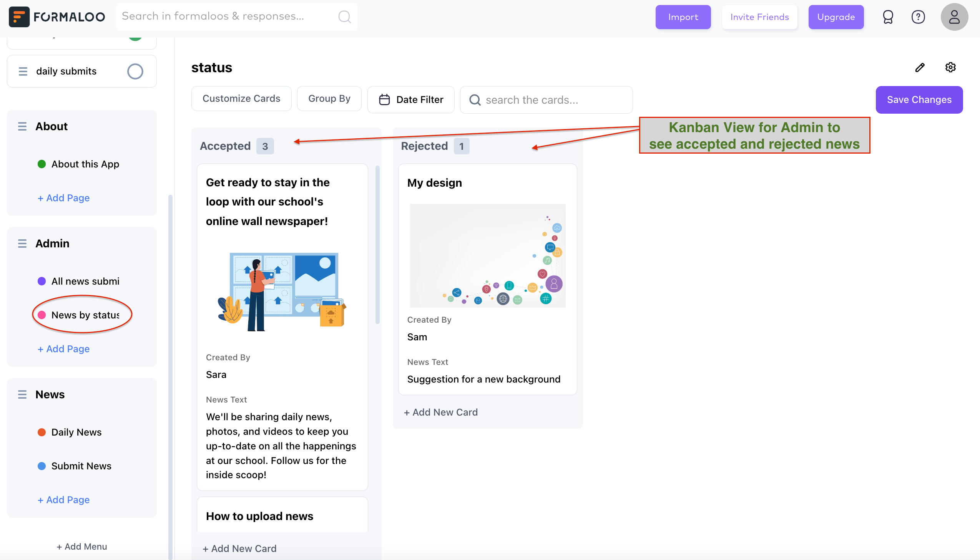The width and height of the screenshot is (980, 560).
Task: Click the award badge icon in header
Action: pyautogui.click(x=888, y=17)
